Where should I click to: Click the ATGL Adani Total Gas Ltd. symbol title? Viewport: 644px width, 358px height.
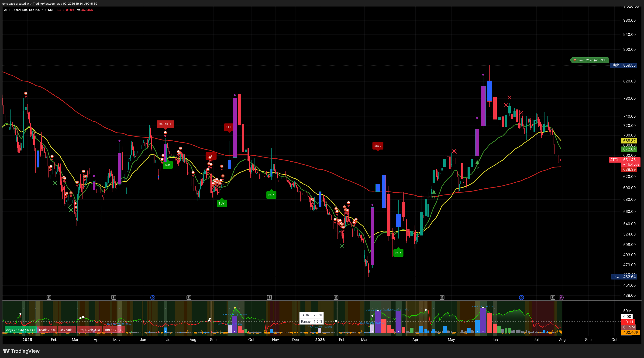point(22,10)
